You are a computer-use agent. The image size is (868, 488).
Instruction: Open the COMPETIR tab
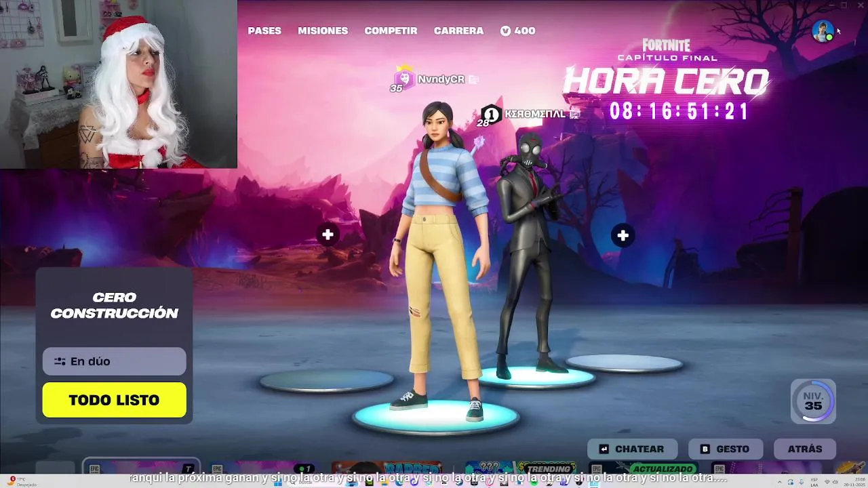click(x=391, y=30)
